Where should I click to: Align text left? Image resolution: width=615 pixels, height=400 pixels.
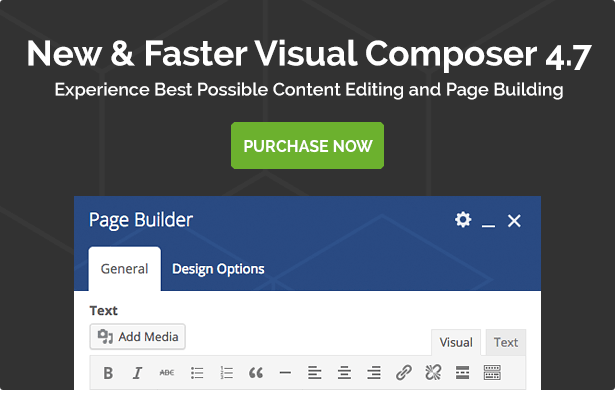315,373
